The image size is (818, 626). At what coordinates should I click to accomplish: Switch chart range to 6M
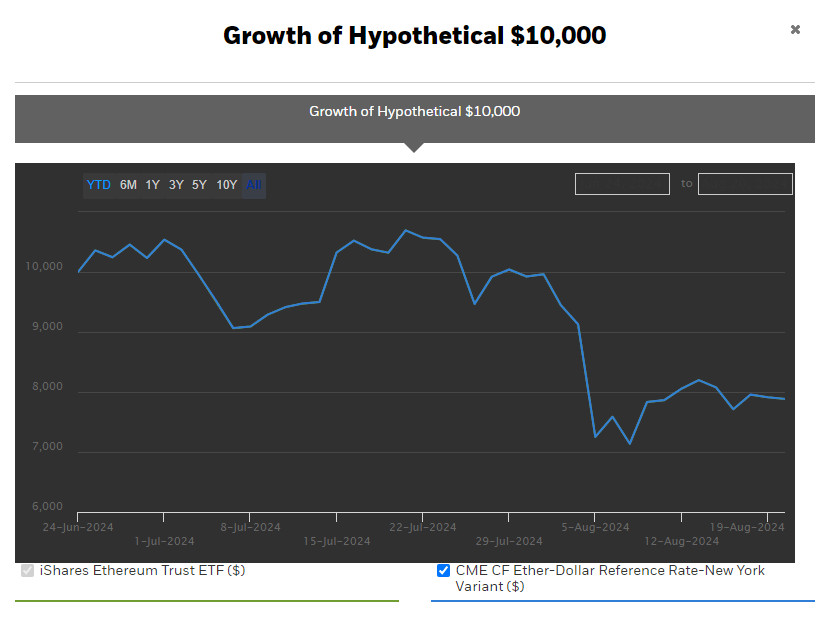point(128,185)
